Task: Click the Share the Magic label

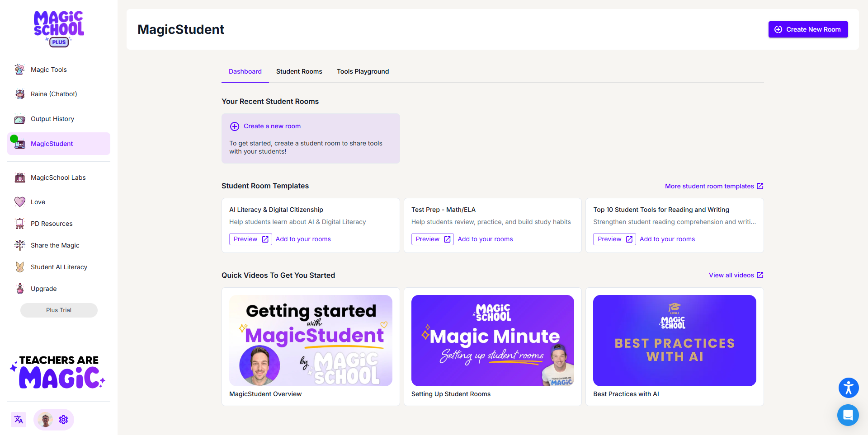Action: (55, 245)
